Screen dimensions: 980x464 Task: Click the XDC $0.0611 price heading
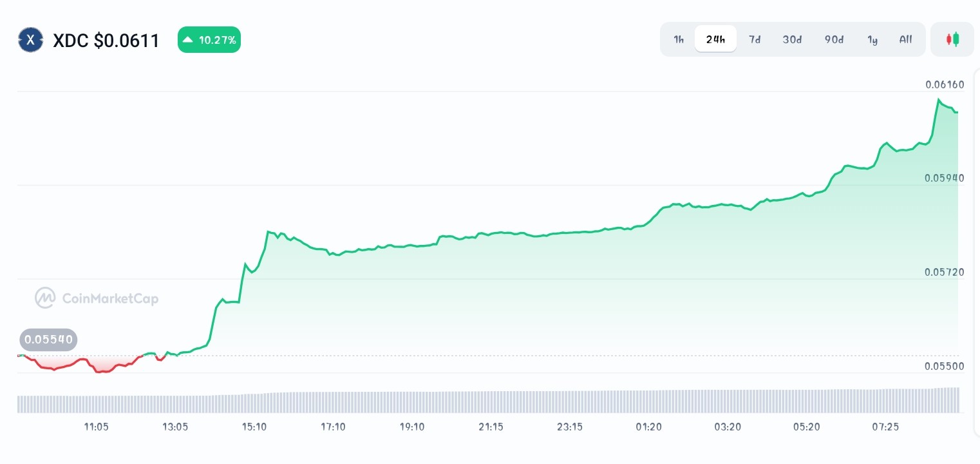pyautogui.click(x=106, y=41)
